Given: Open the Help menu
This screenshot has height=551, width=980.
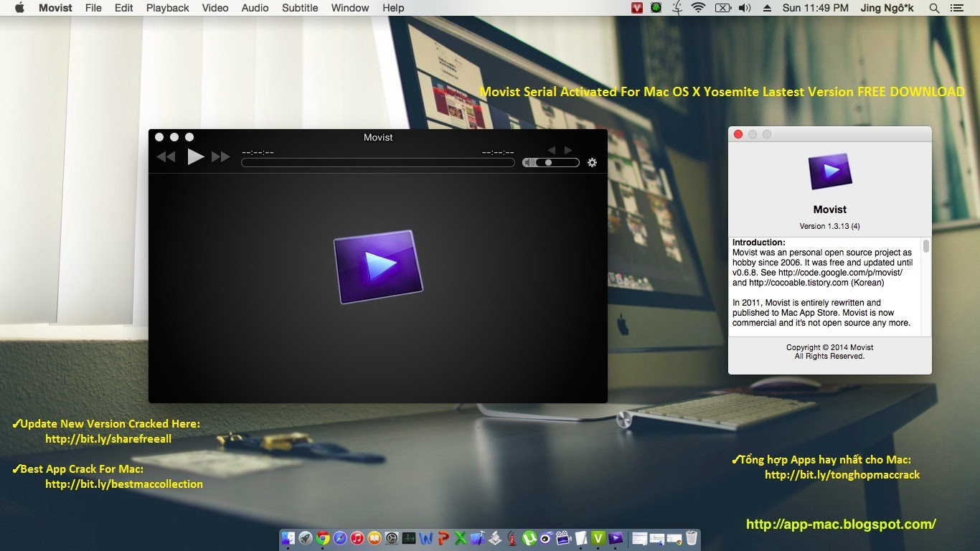Looking at the screenshot, I should coord(393,8).
